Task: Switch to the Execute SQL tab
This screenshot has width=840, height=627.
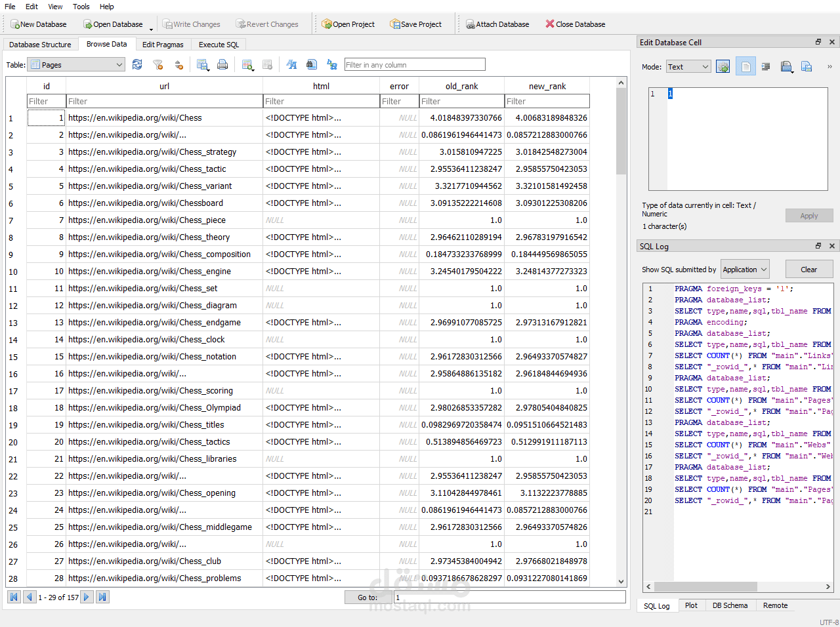Action: (219, 45)
